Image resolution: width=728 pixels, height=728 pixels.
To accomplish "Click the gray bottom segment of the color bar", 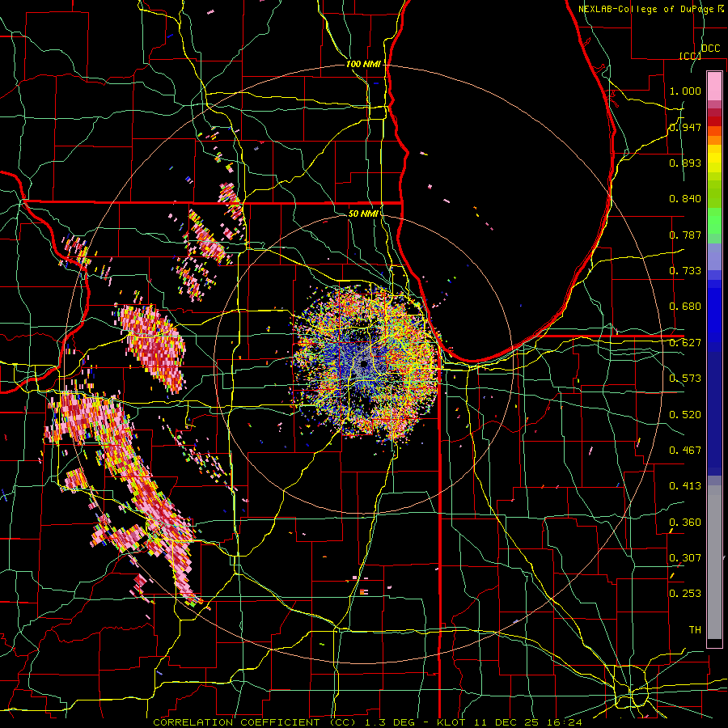I will (714, 562).
